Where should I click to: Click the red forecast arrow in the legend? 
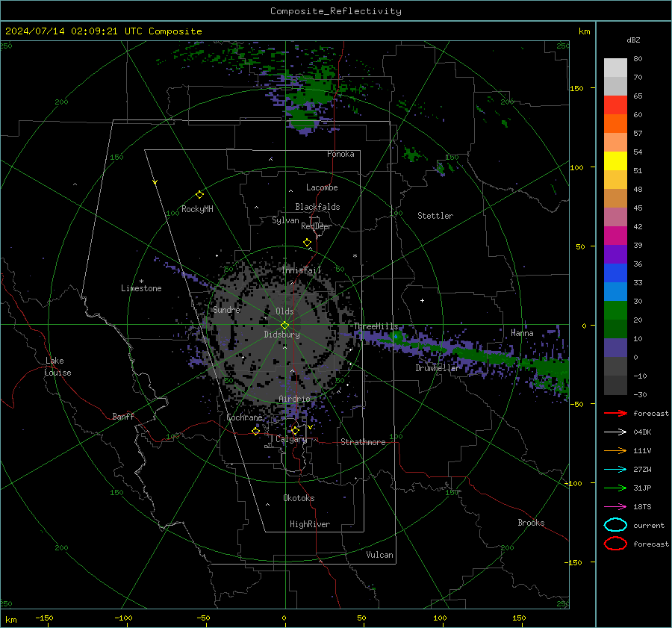(615, 413)
